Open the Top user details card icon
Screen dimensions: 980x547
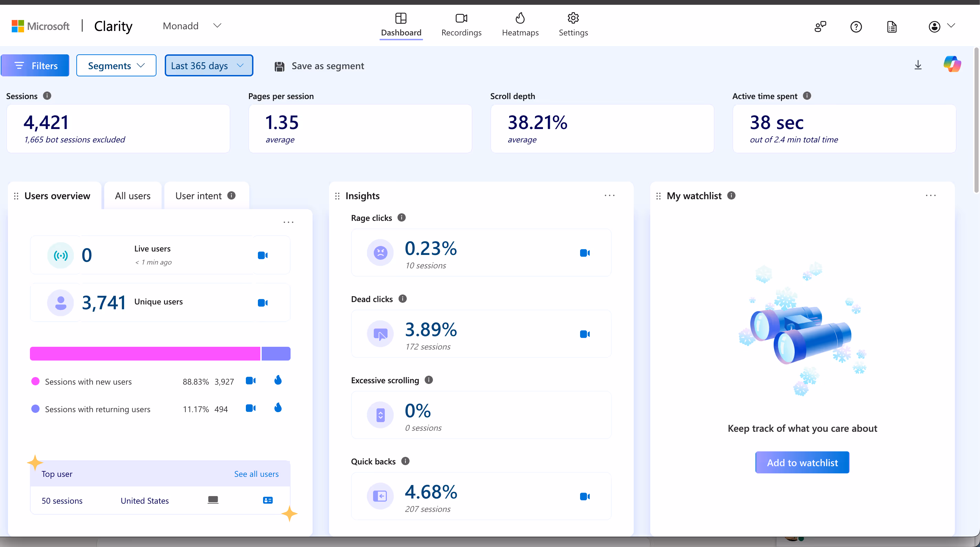click(268, 500)
